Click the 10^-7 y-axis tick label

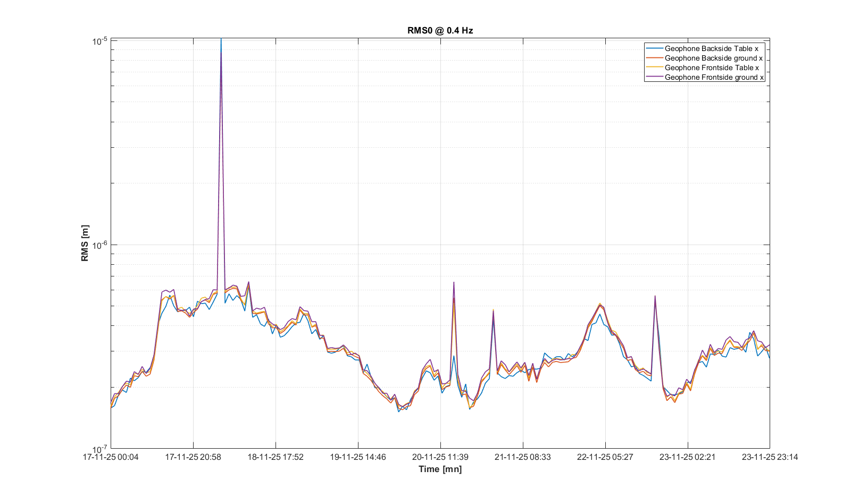(x=99, y=449)
